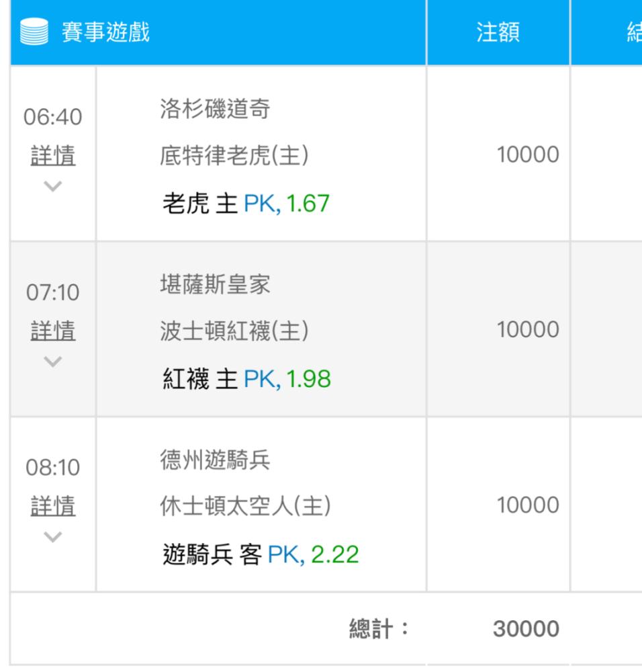The width and height of the screenshot is (642, 672).
Task: Click 堪薩斯皇家 team name
Action: point(215,284)
